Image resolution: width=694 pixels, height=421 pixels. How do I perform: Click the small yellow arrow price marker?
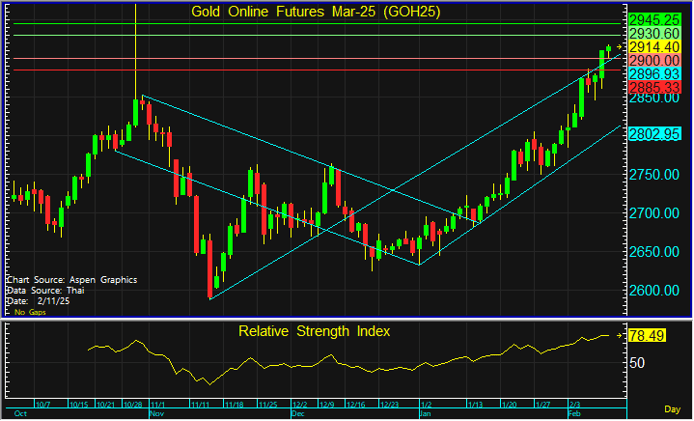619,47
